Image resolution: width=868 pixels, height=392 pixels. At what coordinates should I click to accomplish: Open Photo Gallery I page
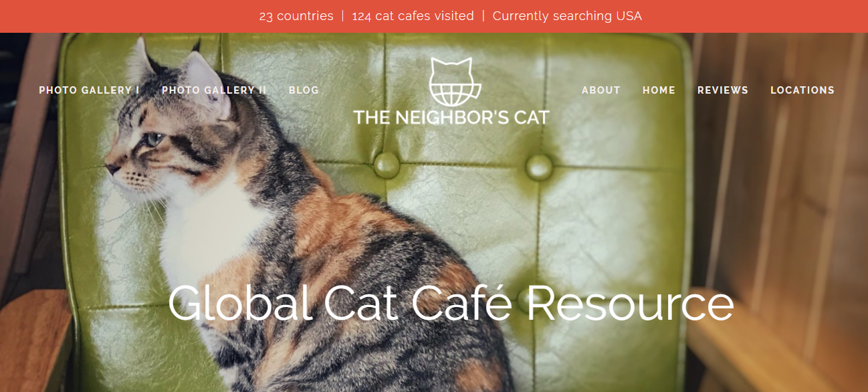tap(89, 90)
